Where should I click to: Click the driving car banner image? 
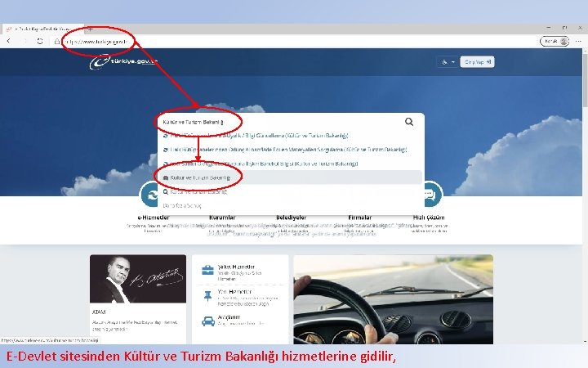[x=394, y=299]
